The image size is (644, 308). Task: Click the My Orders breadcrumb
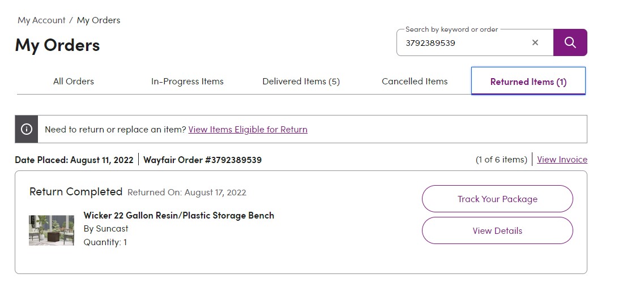pyautogui.click(x=99, y=20)
